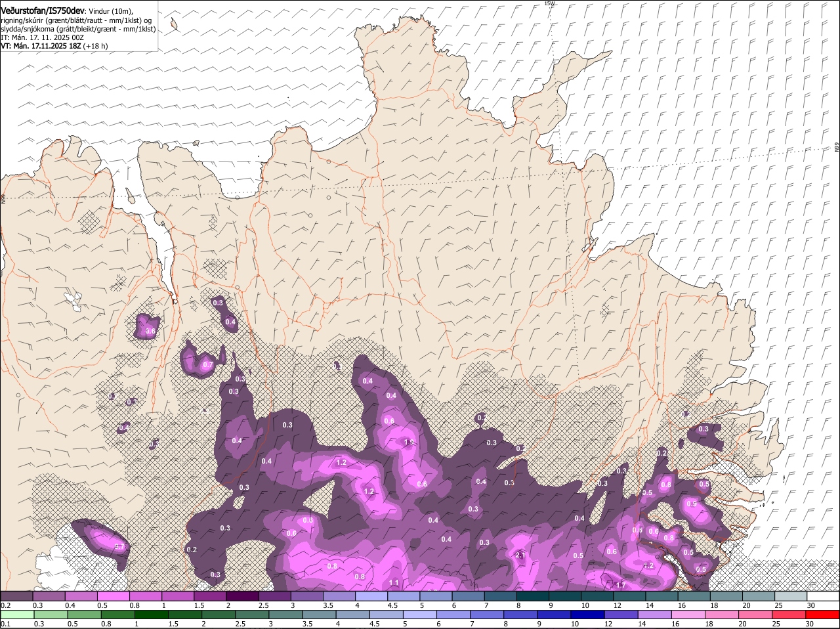840x629 pixels.
Task: Click the 1.1 value near the bottom edge
Action: (394, 582)
